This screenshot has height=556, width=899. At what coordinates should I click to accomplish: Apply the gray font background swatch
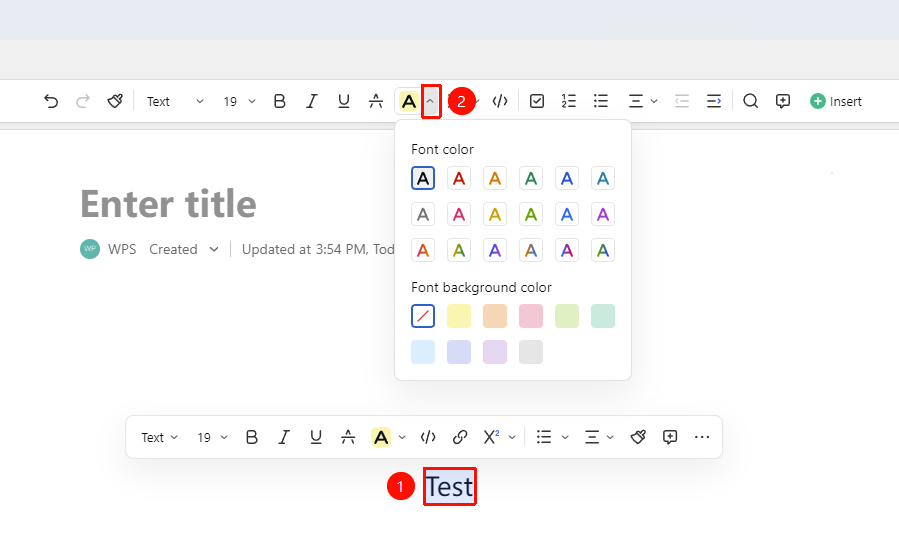pyautogui.click(x=531, y=352)
